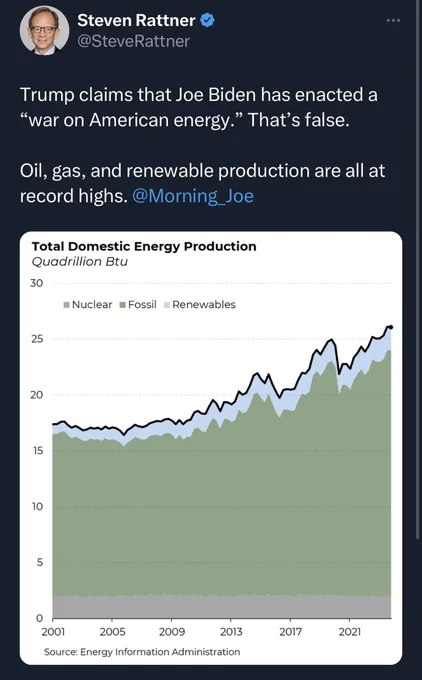Select the Renewables legend label
The height and width of the screenshot is (680, 422).
pyautogui.click(x=204, y=304)
